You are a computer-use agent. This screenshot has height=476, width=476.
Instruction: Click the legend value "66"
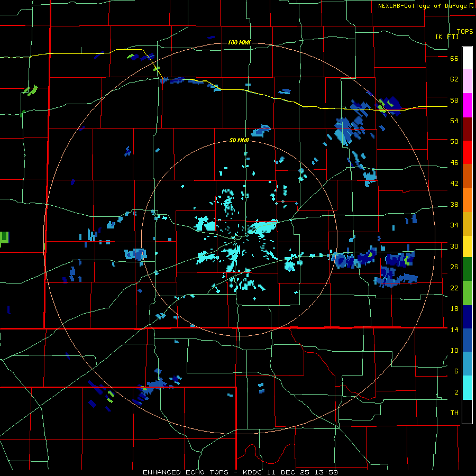point(454,59)
